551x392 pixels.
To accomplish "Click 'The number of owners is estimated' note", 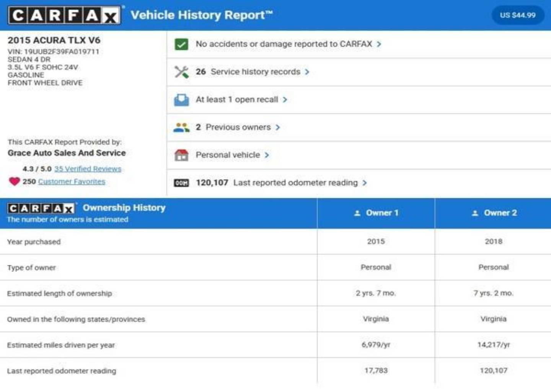I will [x=68, y=220].
